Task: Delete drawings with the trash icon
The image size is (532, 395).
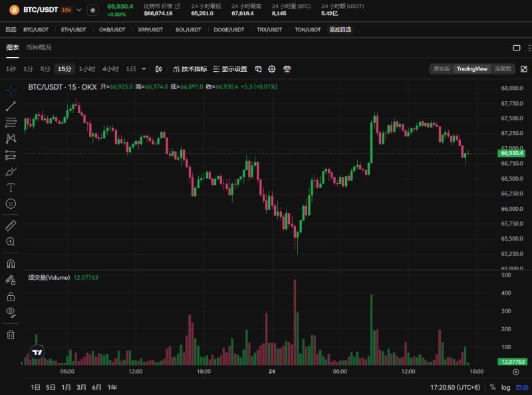Action: (11, 334)
